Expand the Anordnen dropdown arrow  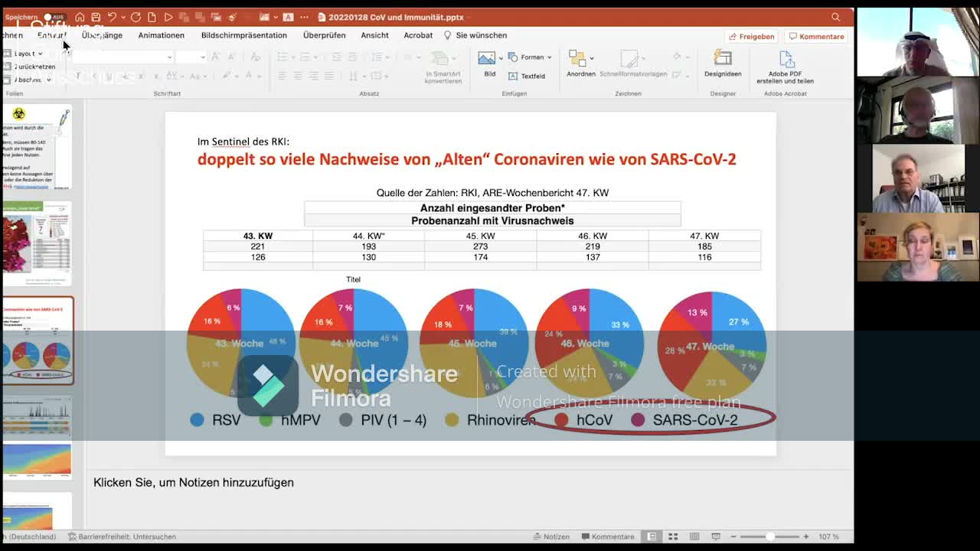592,58
